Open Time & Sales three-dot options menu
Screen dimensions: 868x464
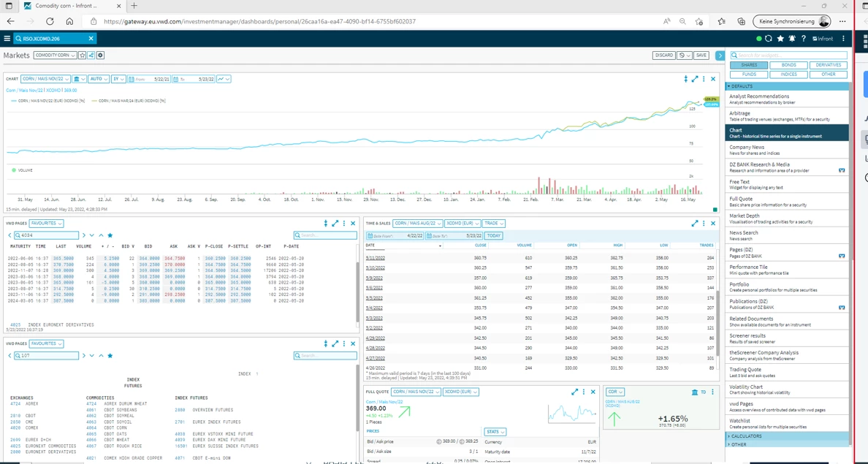pyautogui.click(x=704, y=223)
